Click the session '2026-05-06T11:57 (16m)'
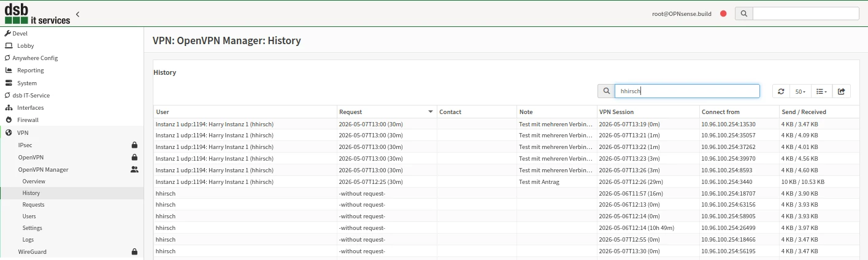 pyautogui.click(x=631, y=193)
